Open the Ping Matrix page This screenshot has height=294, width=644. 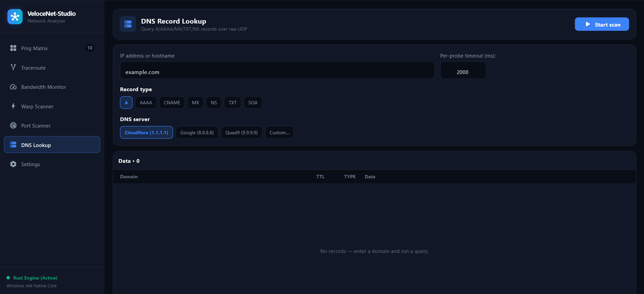[52, 48]
